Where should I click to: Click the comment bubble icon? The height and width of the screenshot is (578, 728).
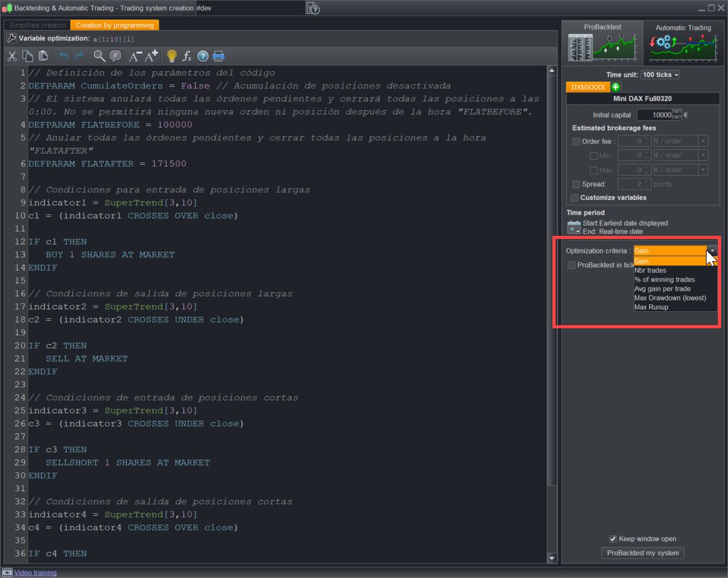(x=115, y=57)
